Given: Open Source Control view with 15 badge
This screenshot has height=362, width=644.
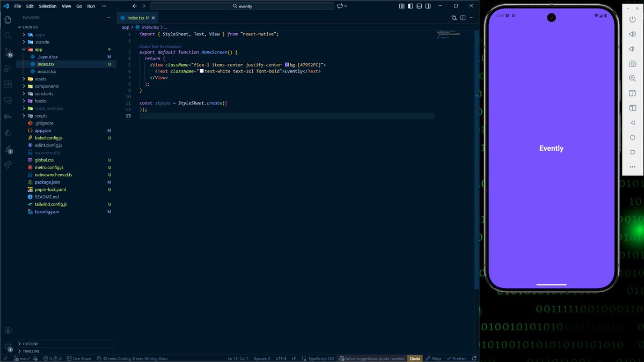Looking at the screenshot, I should pyautogui.click(x=8, y=52).
